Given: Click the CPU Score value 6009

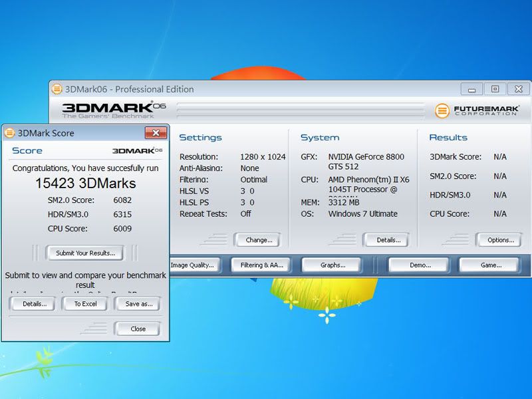Looking at the screenshot, I should point(122,229).
